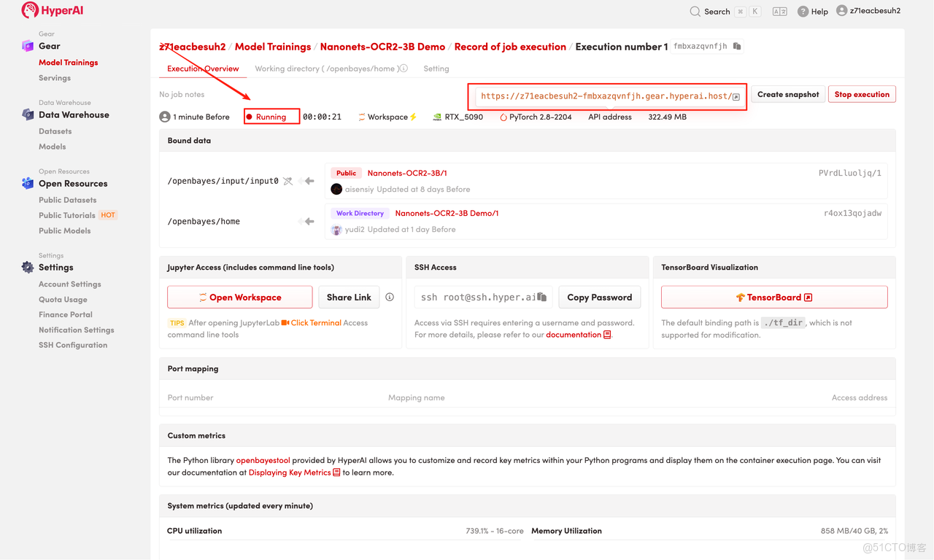Click the HyperAI logo

(x=52, y=11)
